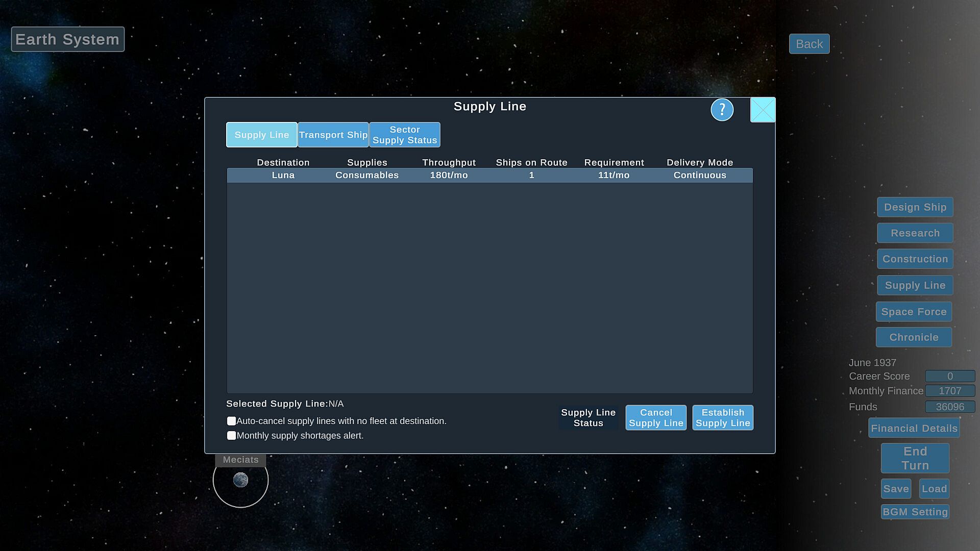Click the Back button
This screenshot has width=980, height=551.
(809, 44)
